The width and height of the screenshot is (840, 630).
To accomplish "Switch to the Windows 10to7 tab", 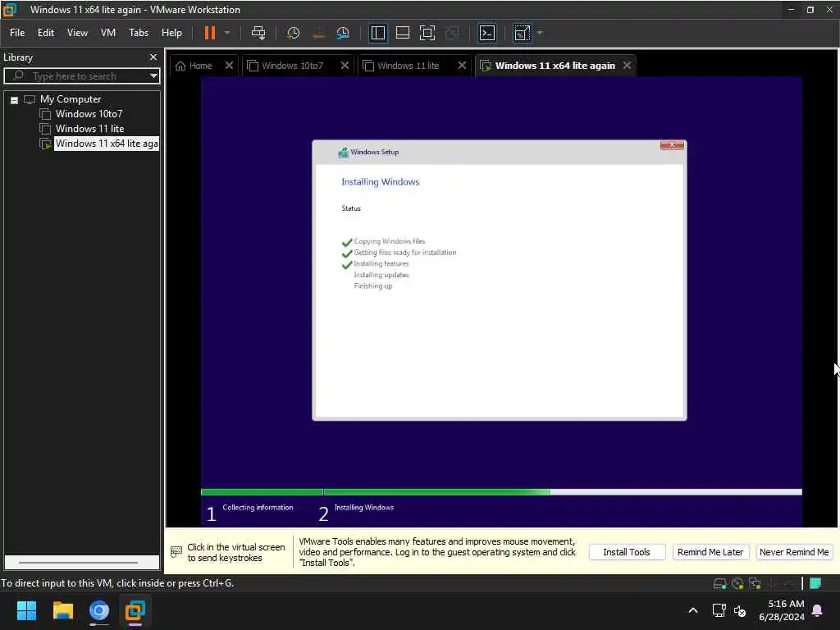I will (286, 66).
